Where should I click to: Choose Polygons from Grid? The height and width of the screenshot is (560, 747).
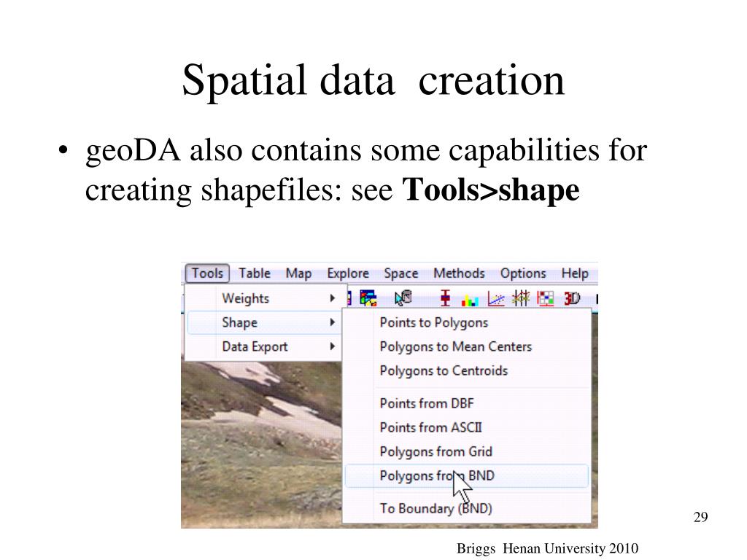click(x=467, y=451)
